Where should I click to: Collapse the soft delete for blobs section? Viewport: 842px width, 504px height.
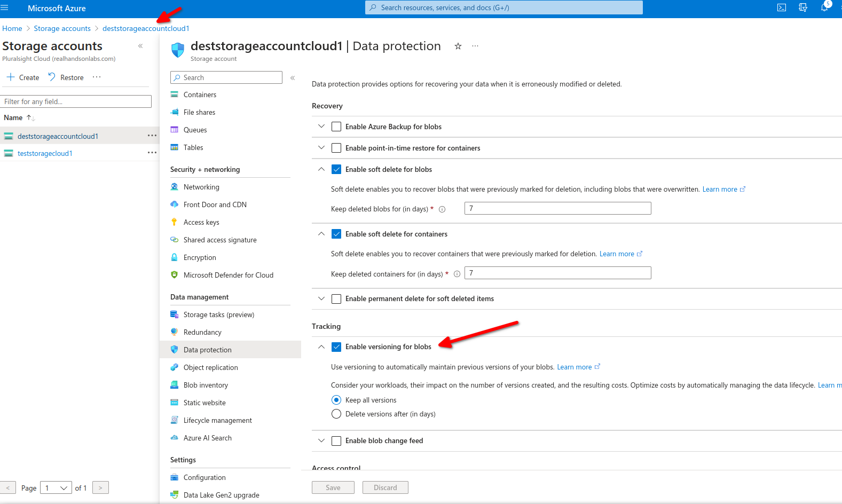click(x=321, y=169)
